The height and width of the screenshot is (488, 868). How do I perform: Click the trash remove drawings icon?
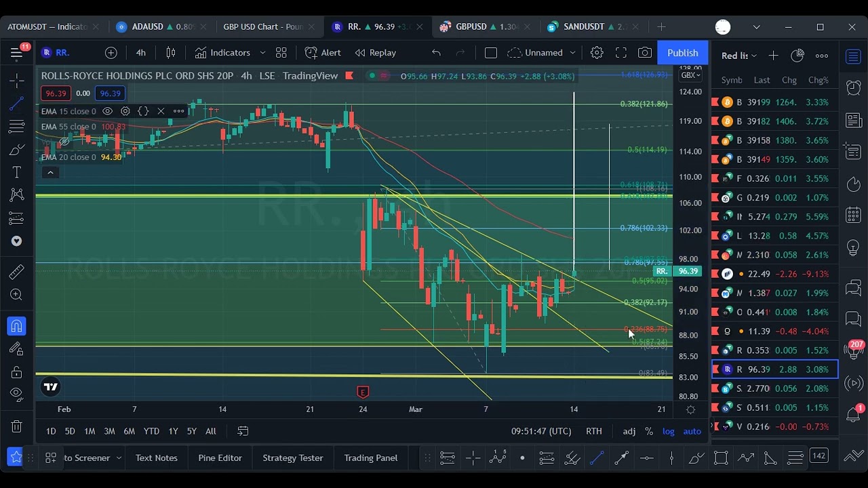[x=17, y=426]
